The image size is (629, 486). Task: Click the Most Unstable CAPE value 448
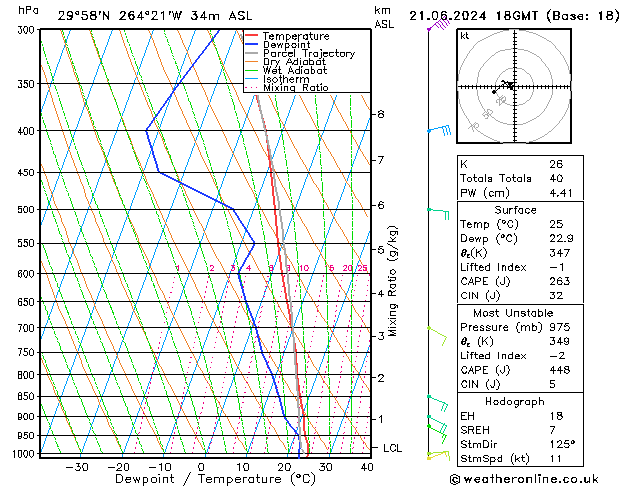(560, 370)
